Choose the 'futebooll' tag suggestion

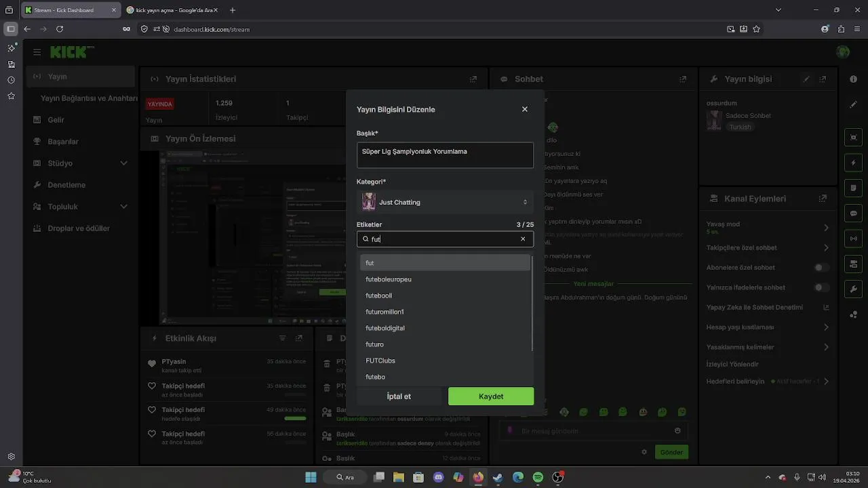445,296
